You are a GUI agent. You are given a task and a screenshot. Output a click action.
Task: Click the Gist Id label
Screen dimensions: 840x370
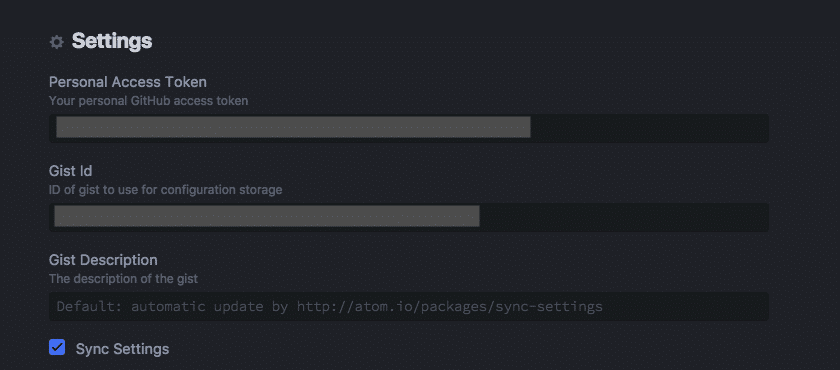(x=71, y=171)
